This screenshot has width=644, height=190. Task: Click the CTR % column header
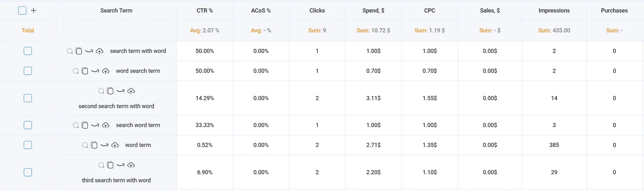coord(205,10)
